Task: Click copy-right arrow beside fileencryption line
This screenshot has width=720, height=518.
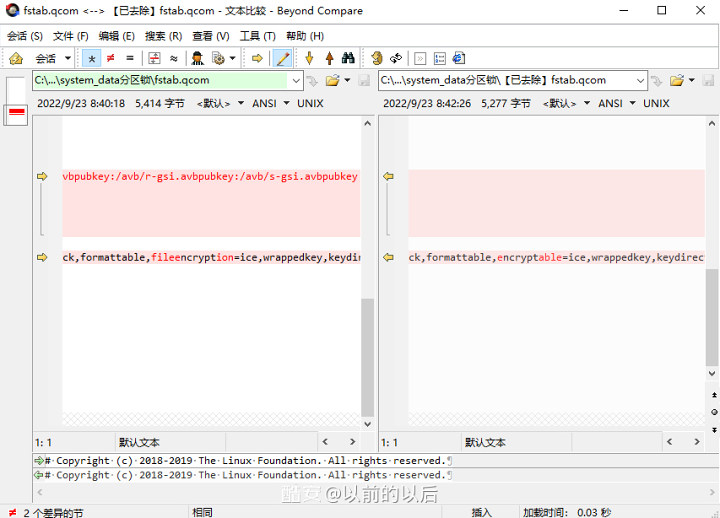Action: point(42,257)
